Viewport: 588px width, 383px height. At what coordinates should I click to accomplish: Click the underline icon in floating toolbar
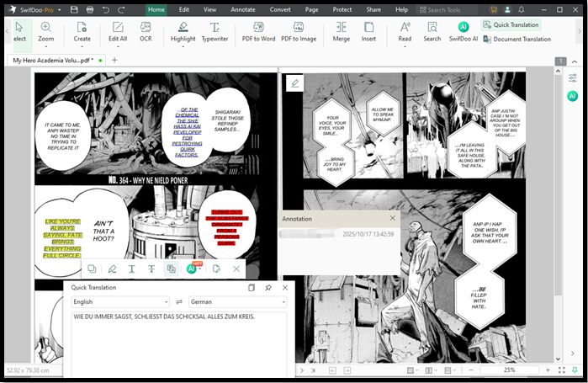[x=131, y=269]
